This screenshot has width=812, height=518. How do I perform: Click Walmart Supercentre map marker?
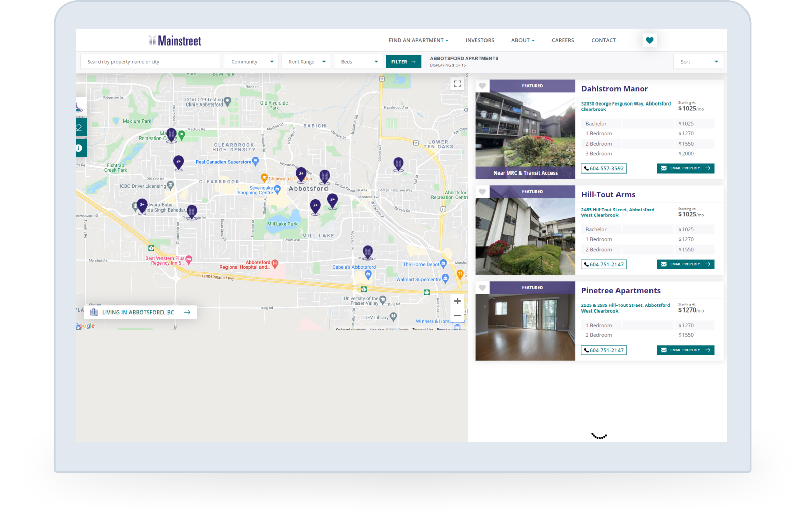445,278
